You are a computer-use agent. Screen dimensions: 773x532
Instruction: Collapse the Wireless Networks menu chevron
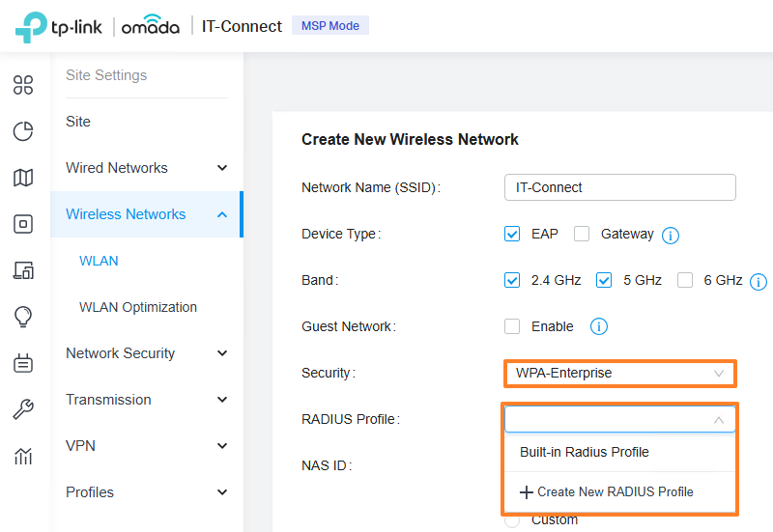point(222,214)
